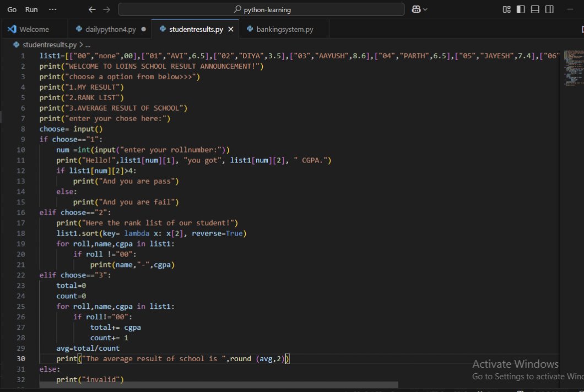584x392 pixels.
Task: Click the "choose= input()" line
Action: point(71,129)
